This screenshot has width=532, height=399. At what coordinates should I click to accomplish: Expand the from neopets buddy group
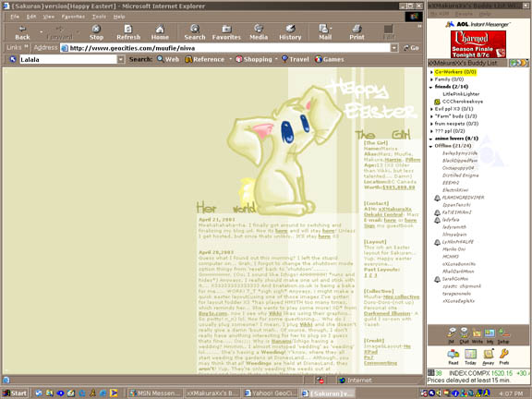point(431,124)
